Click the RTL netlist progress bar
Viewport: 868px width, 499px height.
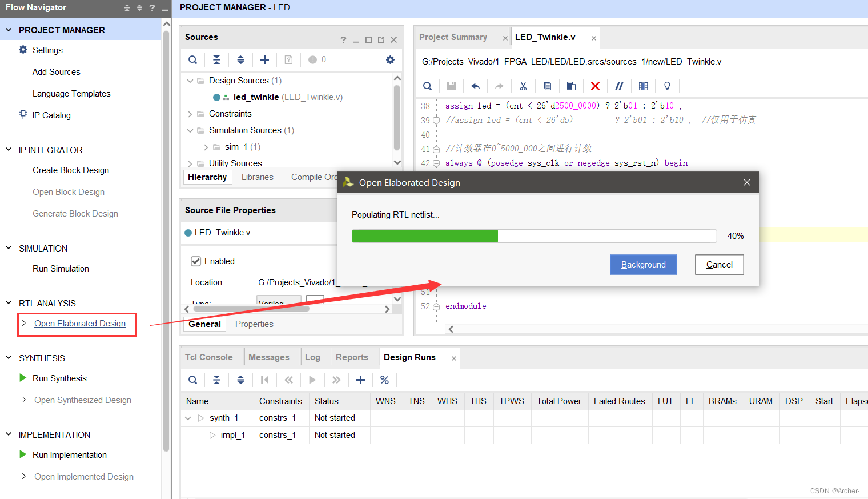[534, 236]
